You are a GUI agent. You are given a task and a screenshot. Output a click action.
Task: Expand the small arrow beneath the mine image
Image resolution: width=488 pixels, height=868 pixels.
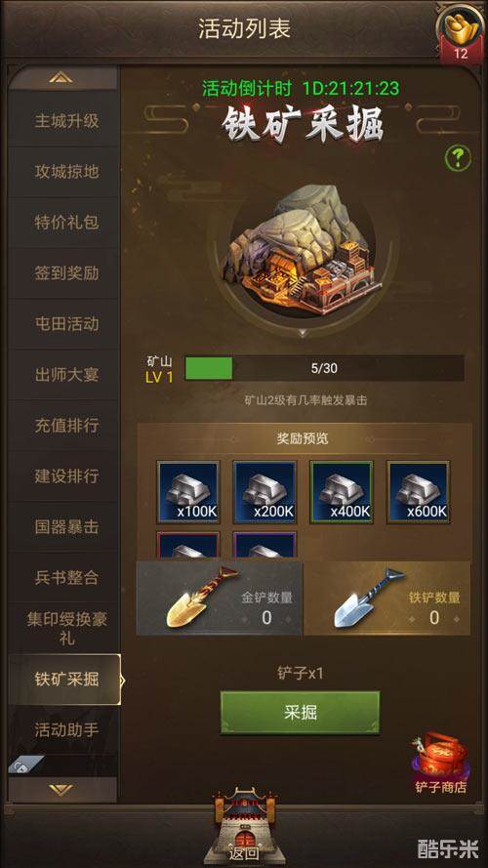303,333
